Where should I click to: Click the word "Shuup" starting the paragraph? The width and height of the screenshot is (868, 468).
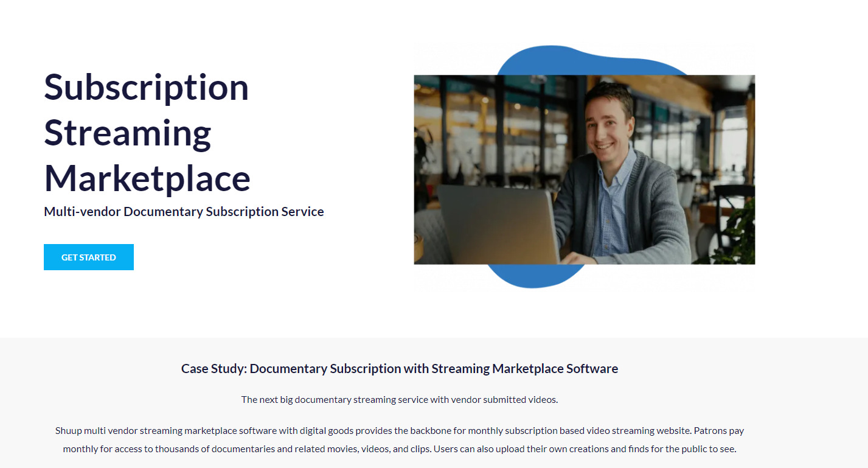(x=68, y=431)
